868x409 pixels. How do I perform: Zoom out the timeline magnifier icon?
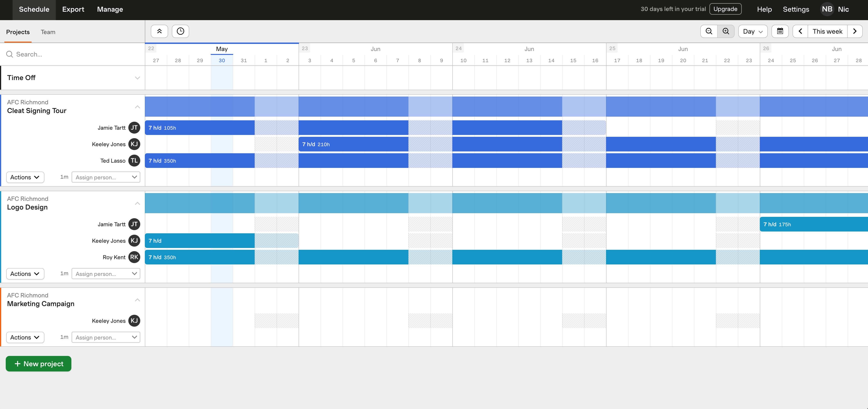click(709, 31)
